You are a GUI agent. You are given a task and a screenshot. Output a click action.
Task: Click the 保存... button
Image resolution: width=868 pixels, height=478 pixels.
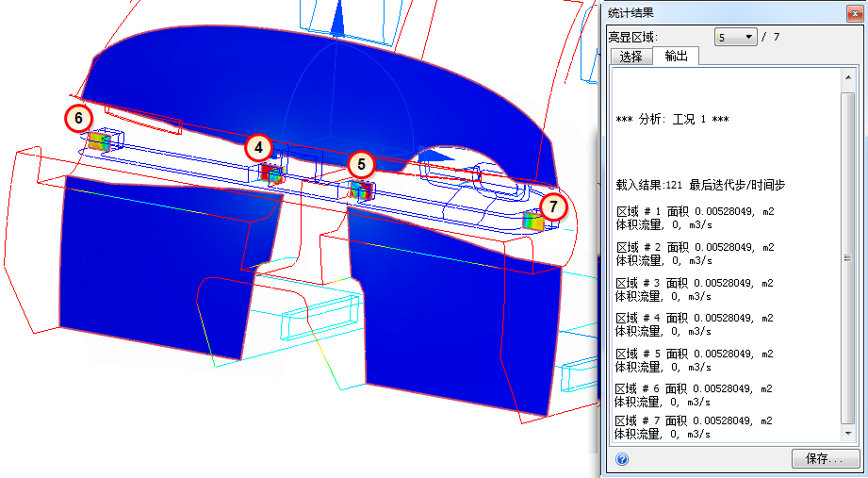[x=825, y=458]
